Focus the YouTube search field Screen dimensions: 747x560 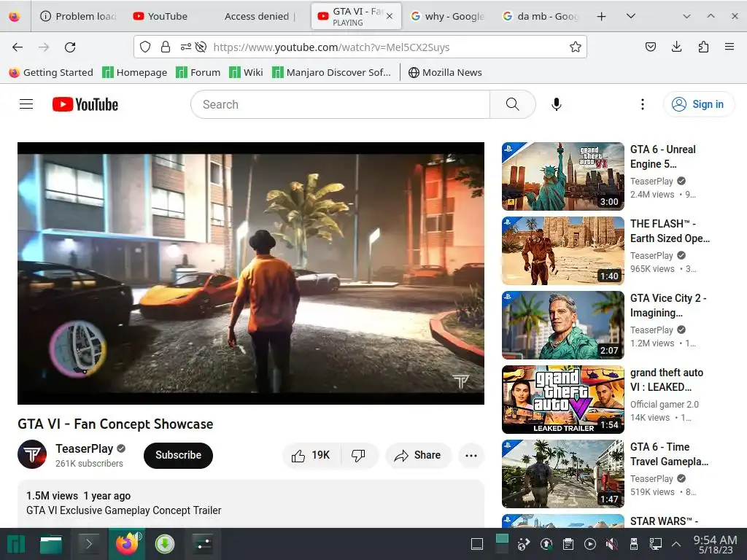340,104
